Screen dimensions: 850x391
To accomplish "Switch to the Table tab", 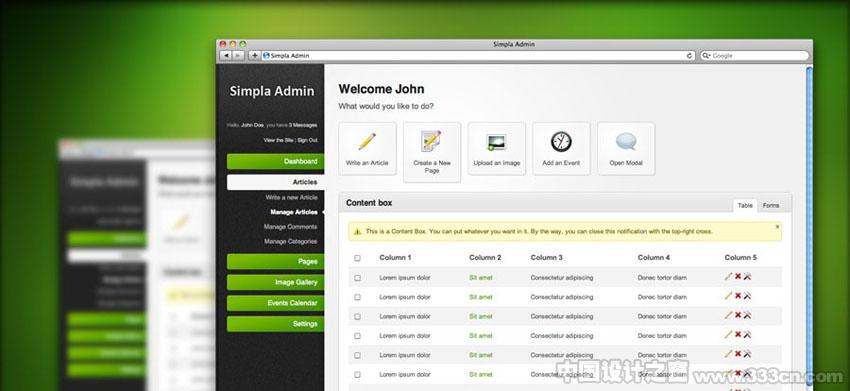I will click(745, 206).
